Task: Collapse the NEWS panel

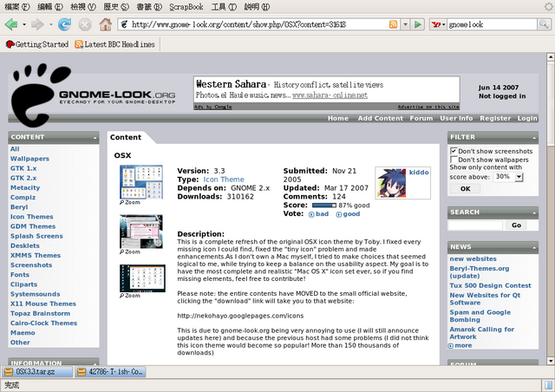Action: coord(534,247)
